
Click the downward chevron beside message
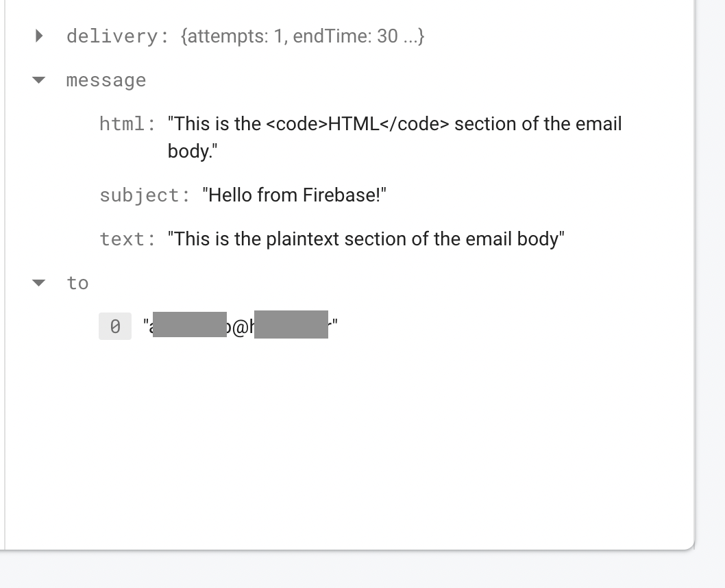tap(38, 80)
